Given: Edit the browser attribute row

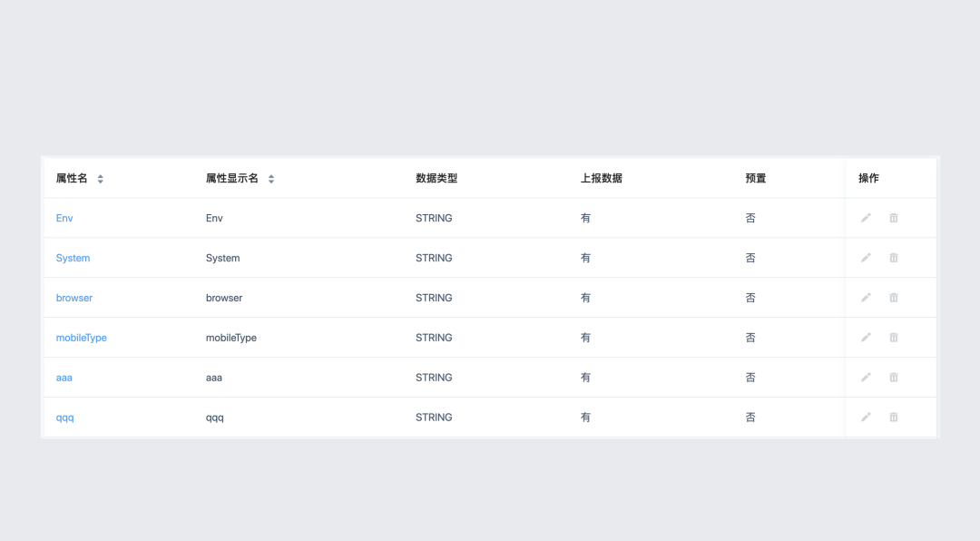Looking at the screenshot, I should (x=866, y=298).
